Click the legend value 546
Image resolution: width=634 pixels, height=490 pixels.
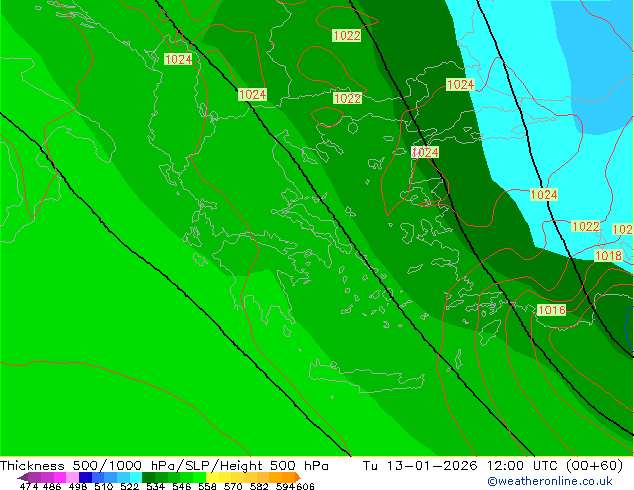(x=182, y=486)
